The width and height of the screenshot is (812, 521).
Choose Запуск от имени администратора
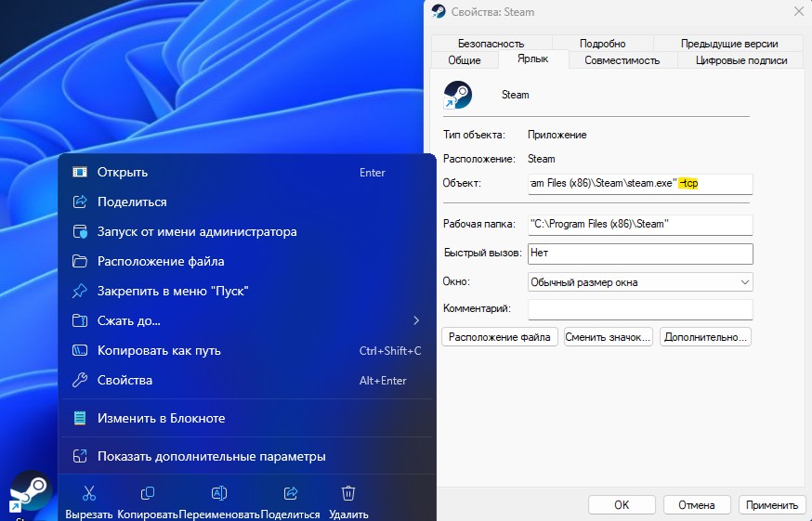click(x=246, y=231)
